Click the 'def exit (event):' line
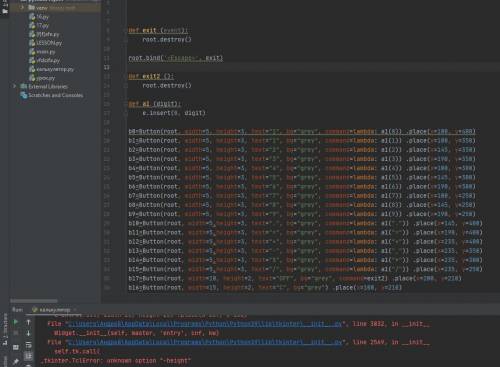Image resolution: width=500 pixels, height=367 pixels. 158,30
